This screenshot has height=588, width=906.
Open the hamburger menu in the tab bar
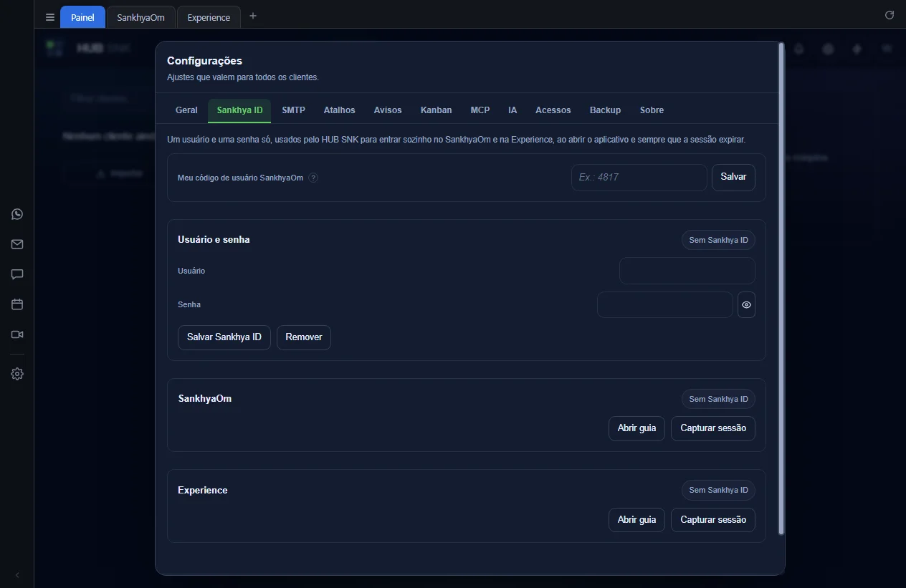(50, 17)
